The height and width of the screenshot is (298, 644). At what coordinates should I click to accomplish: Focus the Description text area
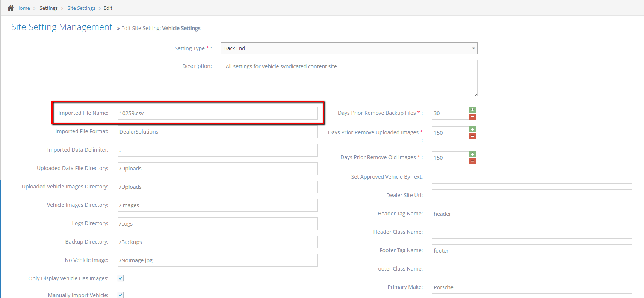click(x=349, y=78)
